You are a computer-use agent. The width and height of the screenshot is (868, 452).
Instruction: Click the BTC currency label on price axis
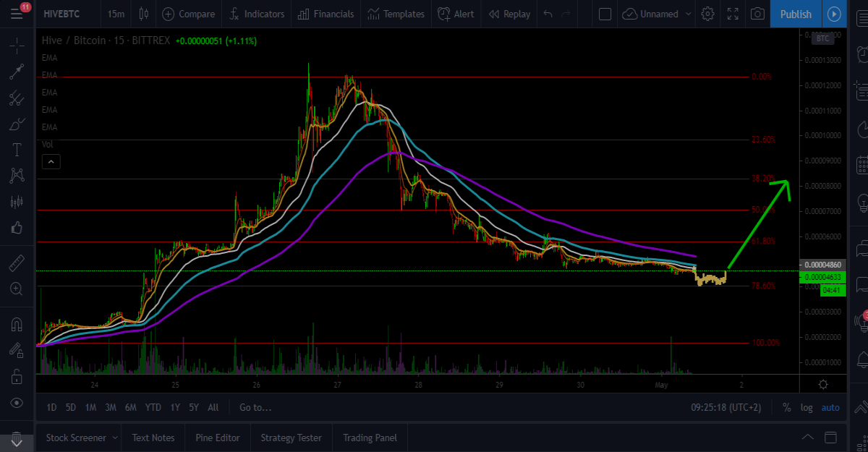coord(822,39)
